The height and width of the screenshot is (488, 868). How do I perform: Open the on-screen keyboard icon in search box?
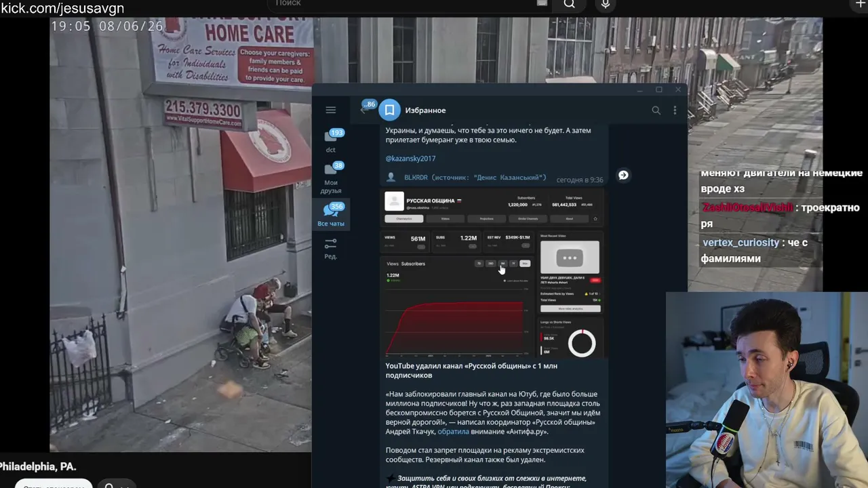[x=542, y=3]
